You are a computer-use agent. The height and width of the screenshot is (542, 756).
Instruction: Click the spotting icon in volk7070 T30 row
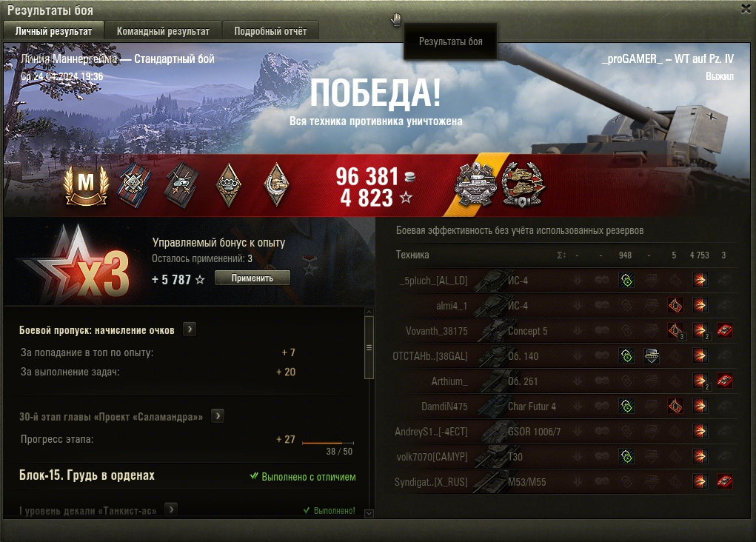(x=626, y=456)
